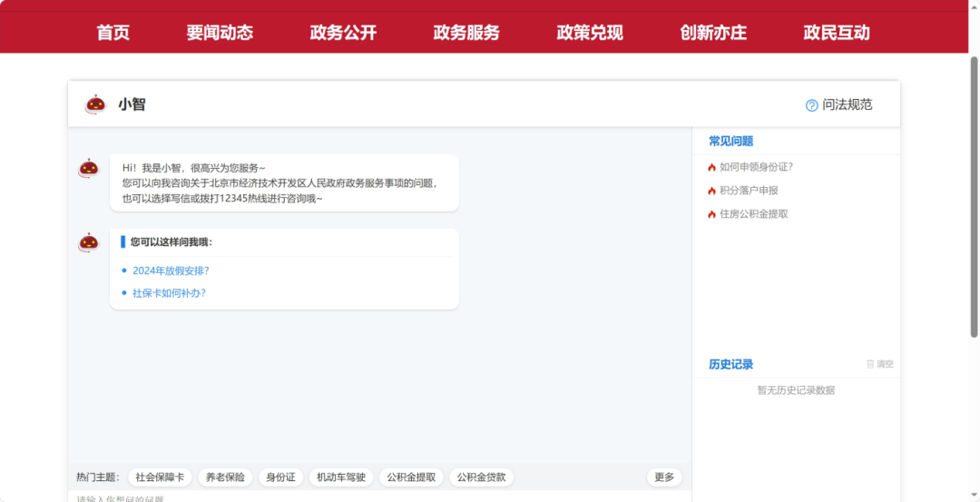Open the 创新亦庄 navigation item
This screenshot has width=980, height=502.
[x=713, y=33]
